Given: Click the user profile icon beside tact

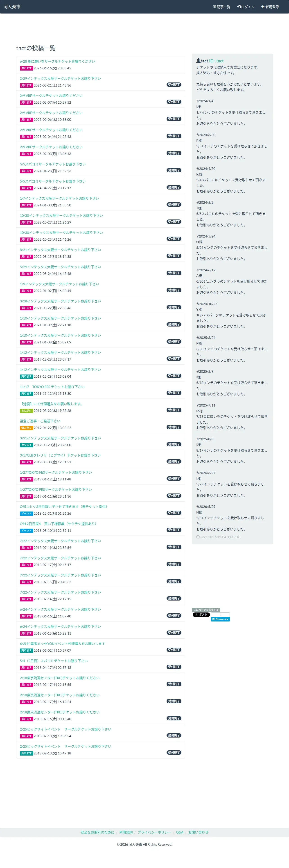Looking at the screenshot, I should (x=199, y=61).
